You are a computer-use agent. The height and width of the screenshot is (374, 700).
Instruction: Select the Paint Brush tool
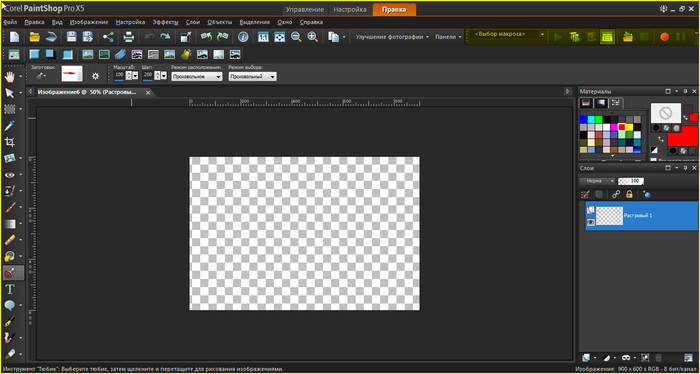pos(9,207)
